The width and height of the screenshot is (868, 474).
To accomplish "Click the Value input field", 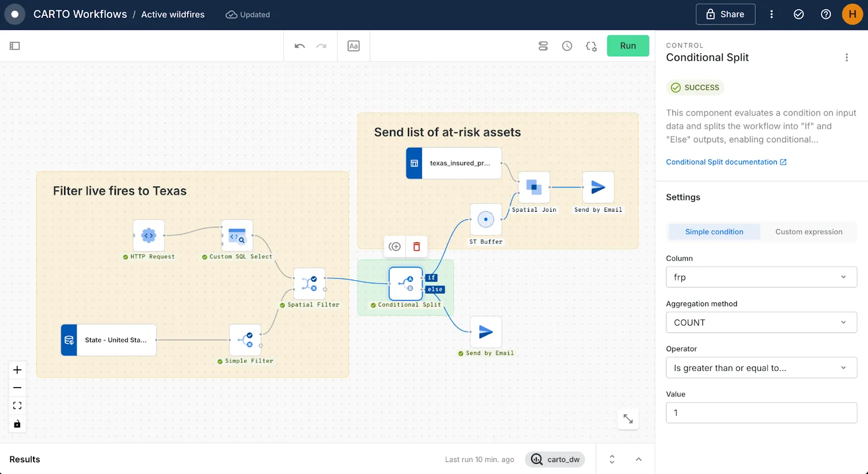I will (761, 413).
